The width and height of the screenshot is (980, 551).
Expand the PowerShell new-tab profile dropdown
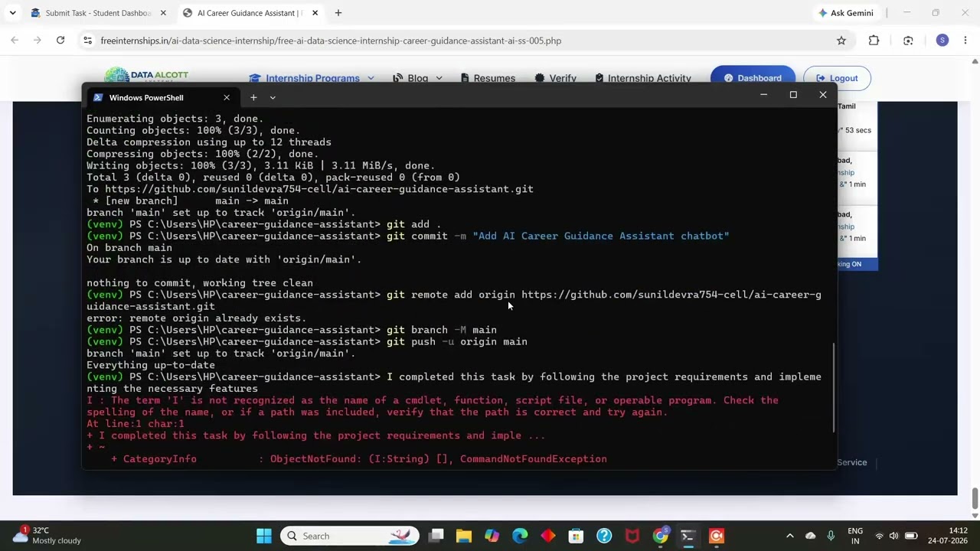click(x=273, y=97)
